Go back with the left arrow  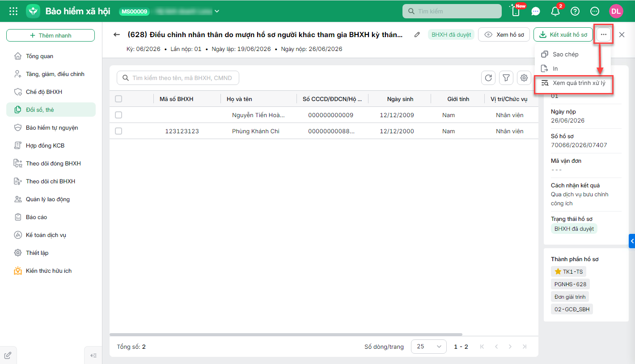[117, 34]
